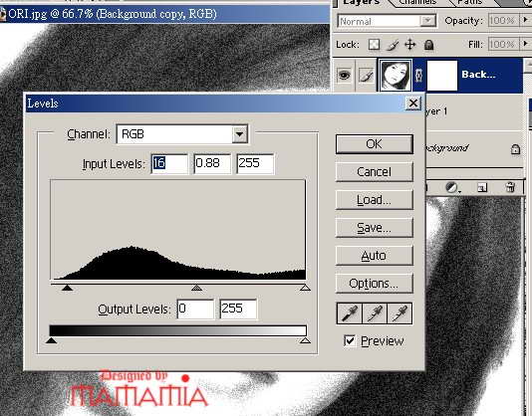Expand the Opacity slider arrow
The image size is (532, 416).
click(x=525, y=20)
